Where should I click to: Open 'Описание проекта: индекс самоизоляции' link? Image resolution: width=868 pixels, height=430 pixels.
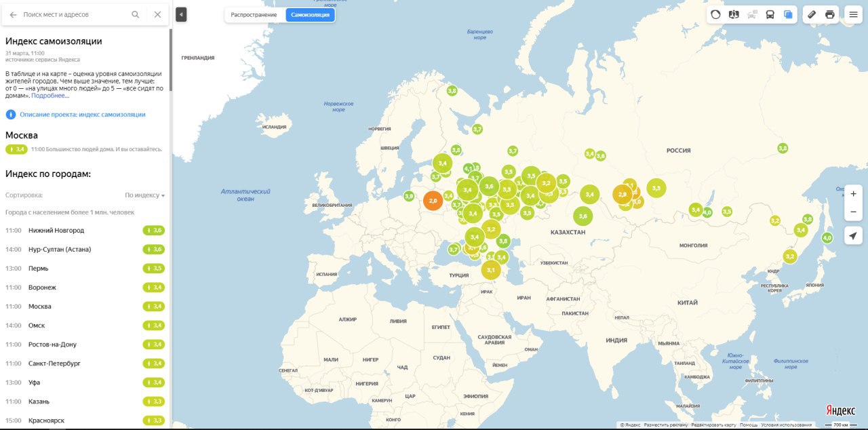(x=83, y=115)
